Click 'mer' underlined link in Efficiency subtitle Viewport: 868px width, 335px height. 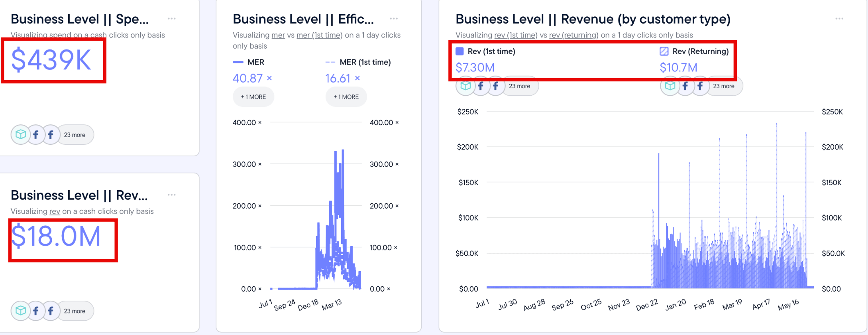click(278, 35)
